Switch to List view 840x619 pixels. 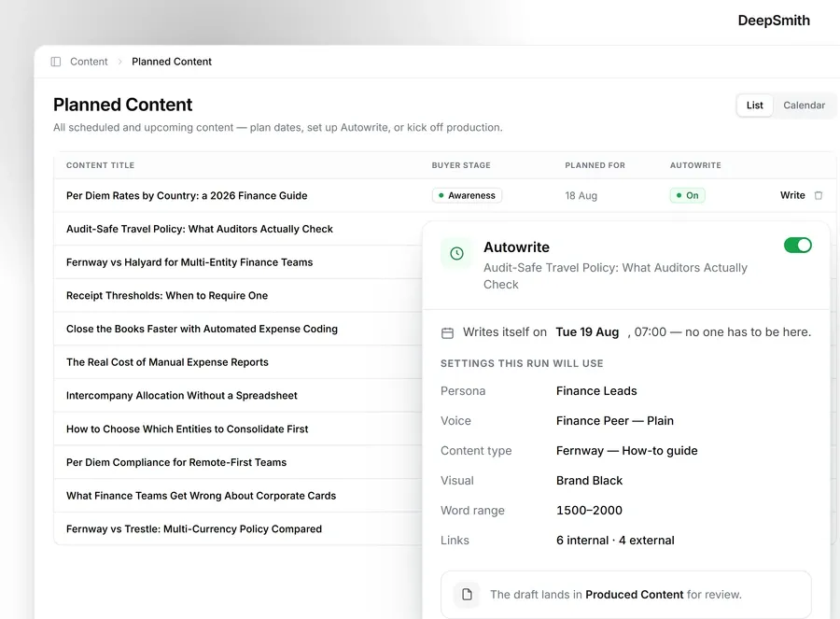click(754, 106)
